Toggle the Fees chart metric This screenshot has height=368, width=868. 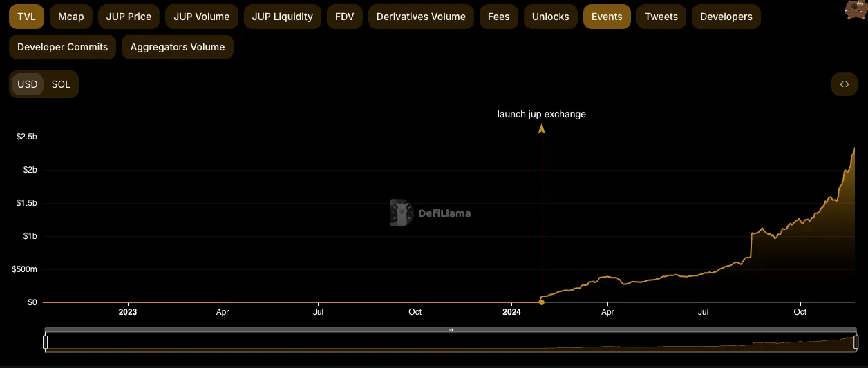click(498, 17)
